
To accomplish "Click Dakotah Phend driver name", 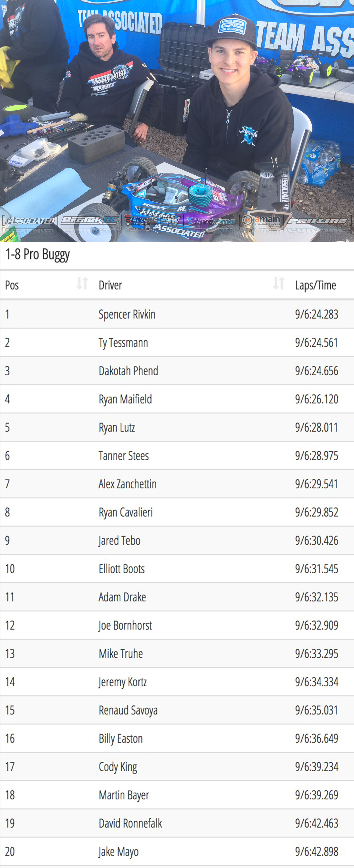I will [x=128, y=371].
